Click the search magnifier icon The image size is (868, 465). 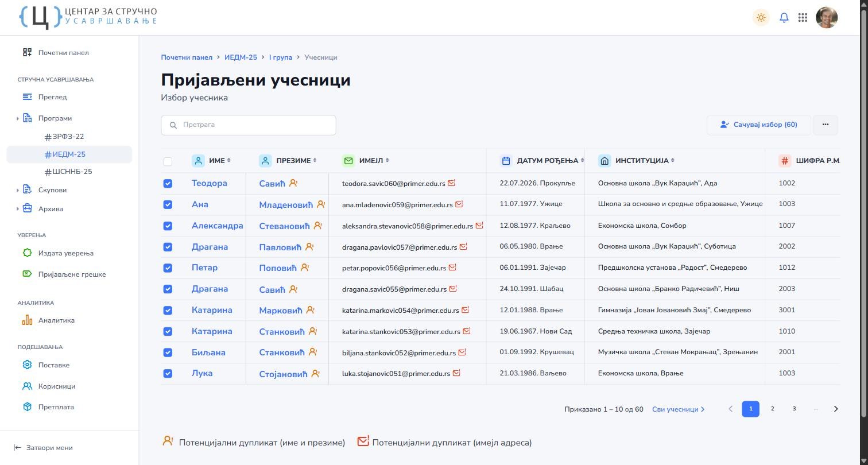pyautogui.click(x=173, y=125)
